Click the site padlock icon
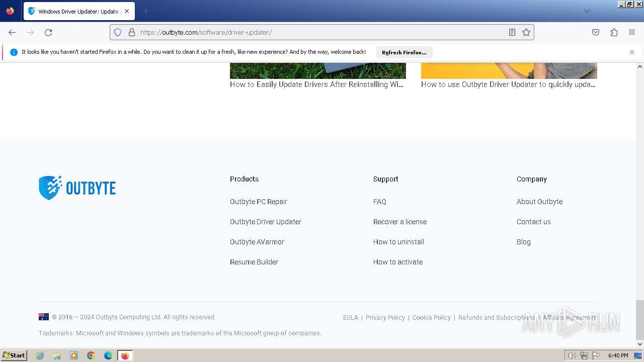 pos(132,32)
